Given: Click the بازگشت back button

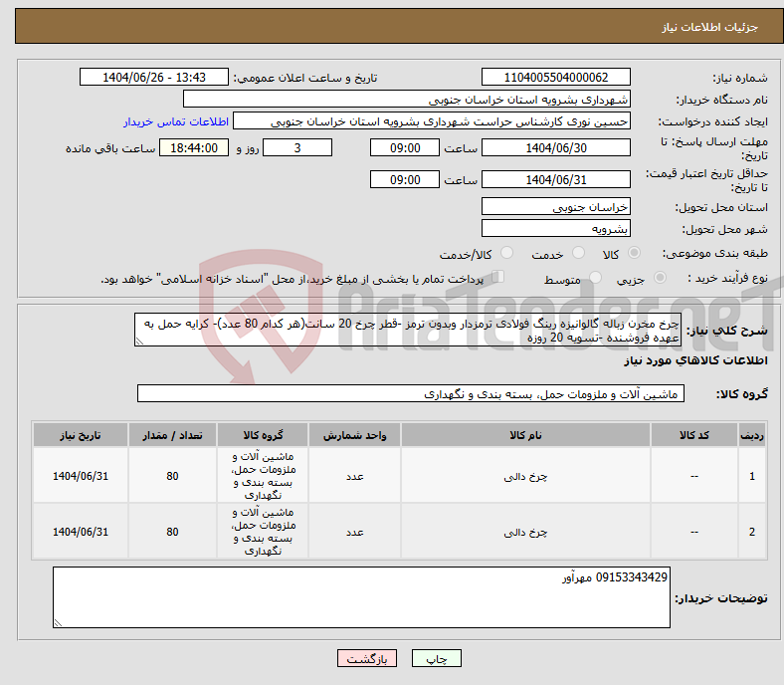Looking at the screenshot, I should coord(367,658).
